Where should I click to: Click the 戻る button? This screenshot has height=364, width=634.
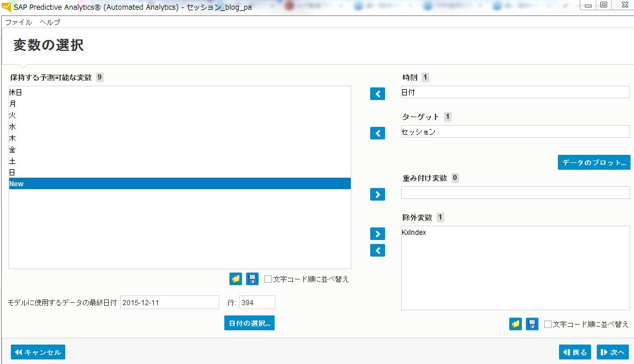click(575, 352)
